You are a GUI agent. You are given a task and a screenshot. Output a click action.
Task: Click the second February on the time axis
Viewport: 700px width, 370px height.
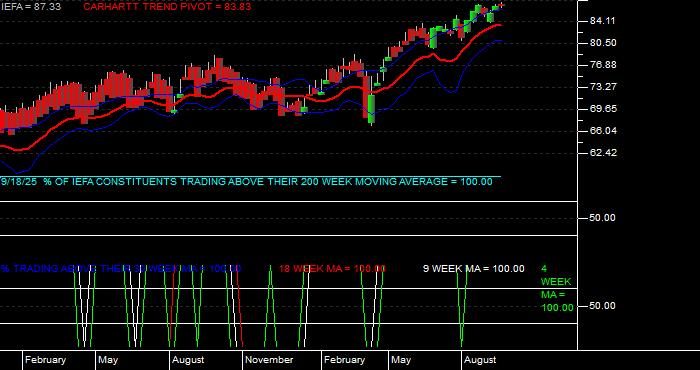coord(344,360)
